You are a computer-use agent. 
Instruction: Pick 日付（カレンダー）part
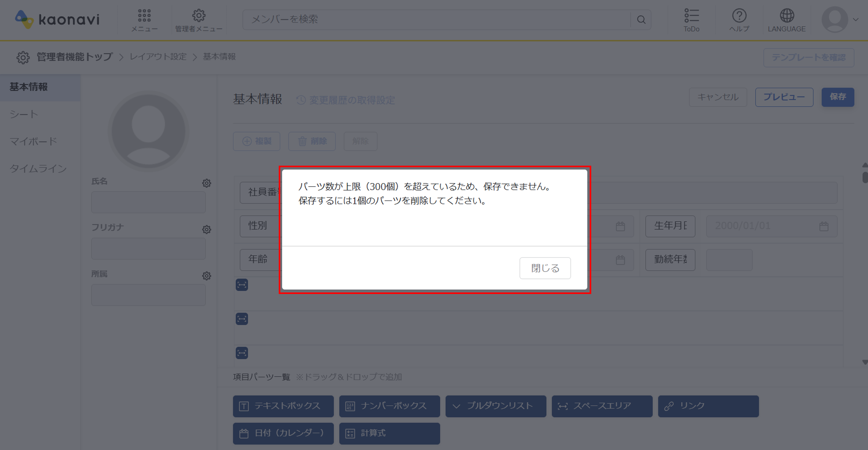click(x=283, y=433)
